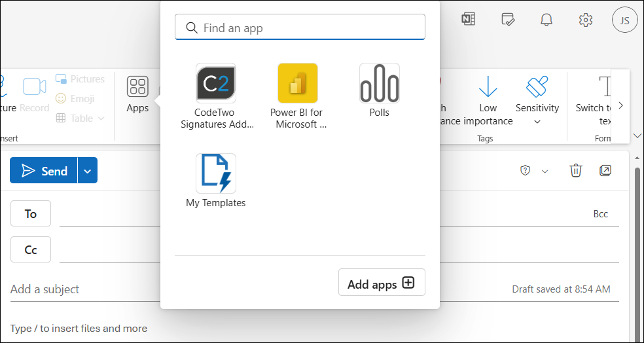Open Power BI for Microsoft app

coord(298,96)
